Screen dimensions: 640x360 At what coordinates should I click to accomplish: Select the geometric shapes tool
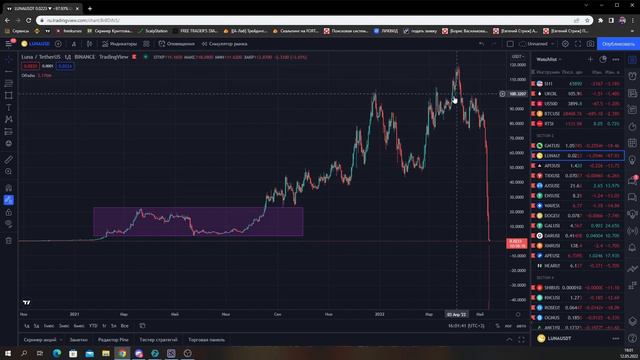pyautogui.click(x=9, y=96)
